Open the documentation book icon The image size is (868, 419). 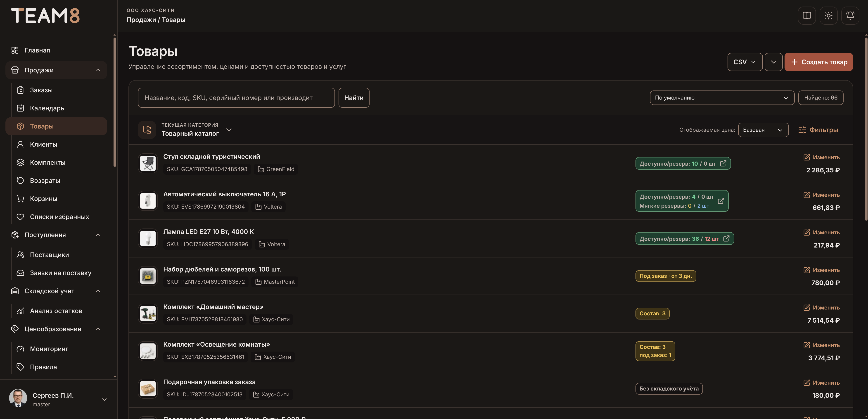tap(807, 16)
